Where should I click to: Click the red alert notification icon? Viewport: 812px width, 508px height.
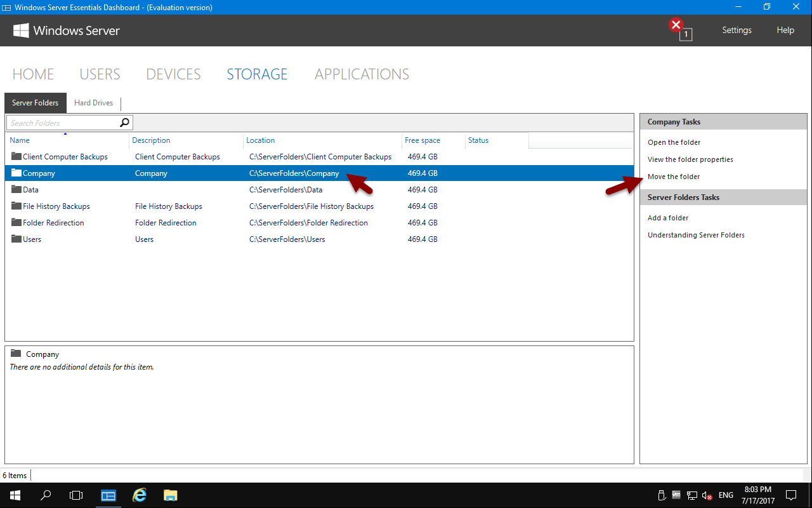[676, 26]
